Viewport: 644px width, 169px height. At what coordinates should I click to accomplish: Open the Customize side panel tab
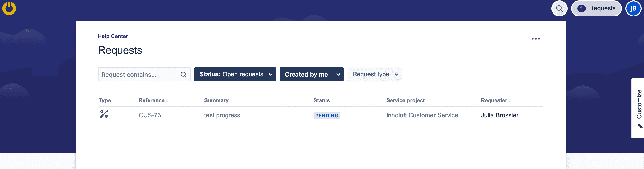(639, 104)
